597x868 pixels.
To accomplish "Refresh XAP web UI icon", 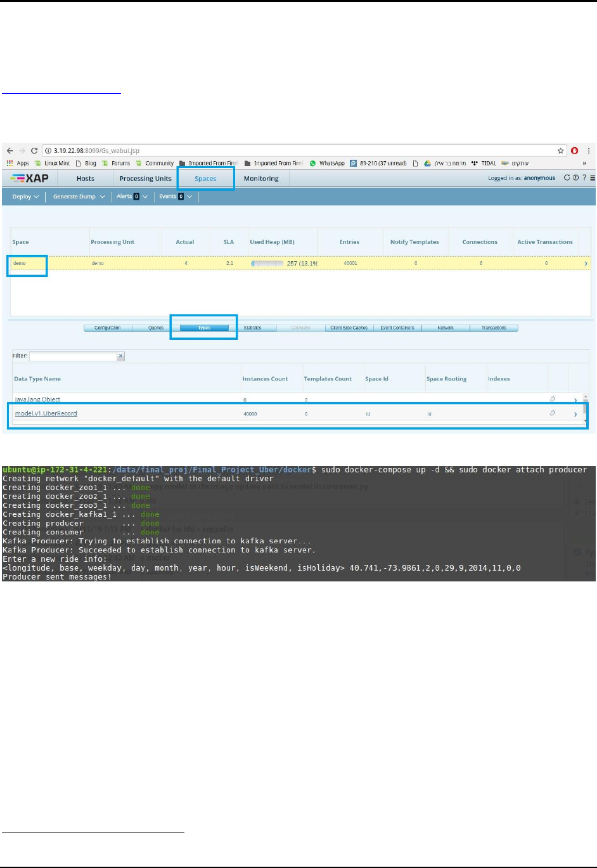I will [x=567, y=178].
